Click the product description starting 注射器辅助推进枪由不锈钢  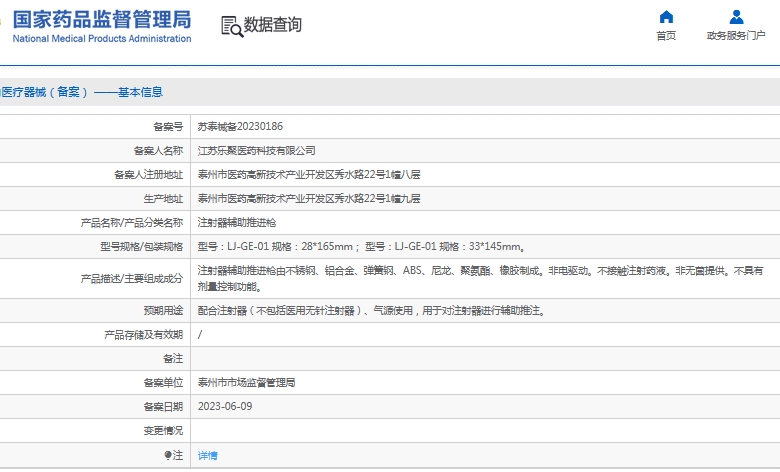pyautogui.click(x=480, y=278)
